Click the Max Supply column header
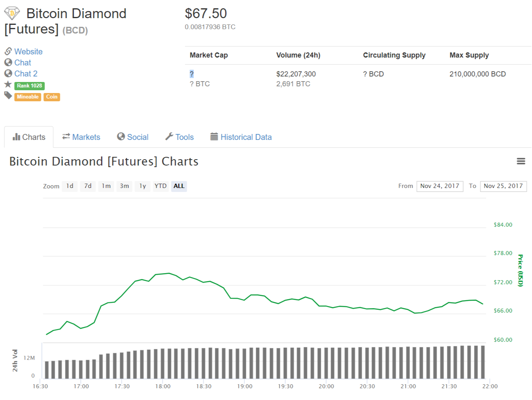Viewport: 532px width, 400px height. click(469, 55)
